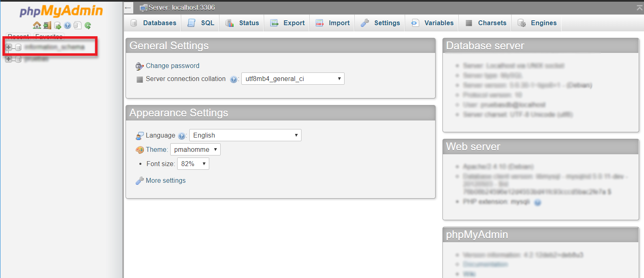Viewport: 644px width, 278px height.
Task: Click the phpMyAdmin logo
Action: tap(61, 11)
